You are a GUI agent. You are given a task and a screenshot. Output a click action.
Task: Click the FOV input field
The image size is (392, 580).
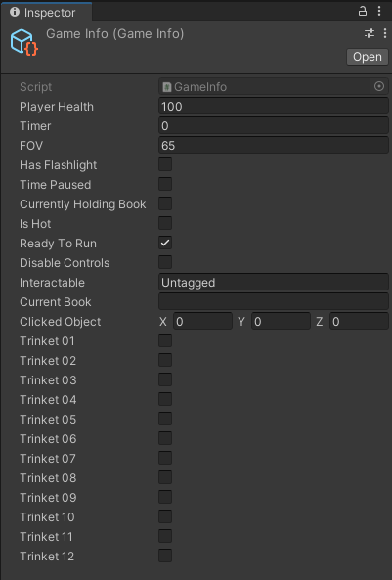274,146
